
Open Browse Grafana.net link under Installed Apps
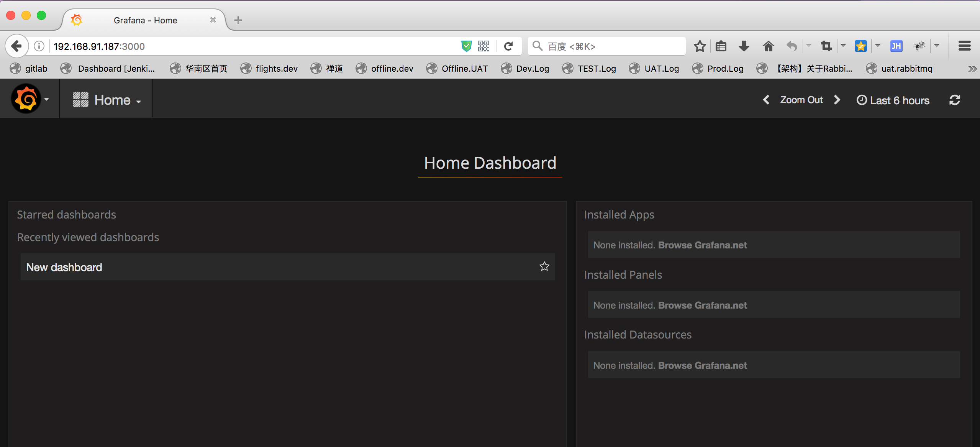[702, 245]
